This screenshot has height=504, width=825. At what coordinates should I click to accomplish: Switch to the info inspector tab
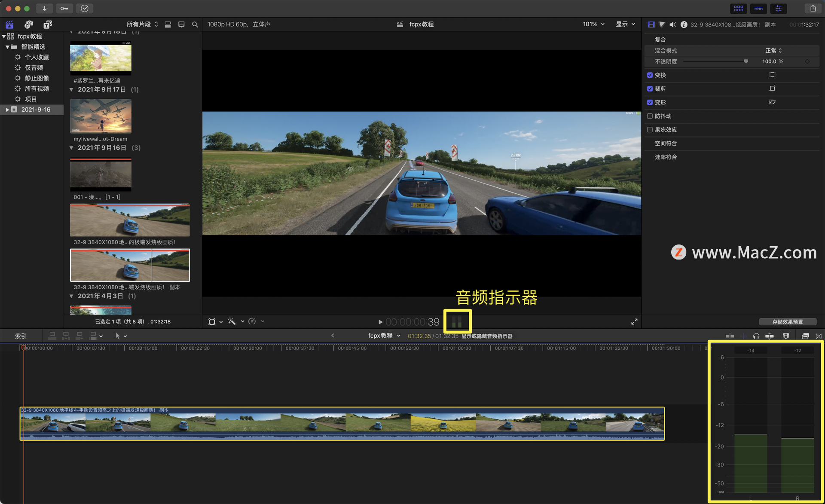[684, 24]
